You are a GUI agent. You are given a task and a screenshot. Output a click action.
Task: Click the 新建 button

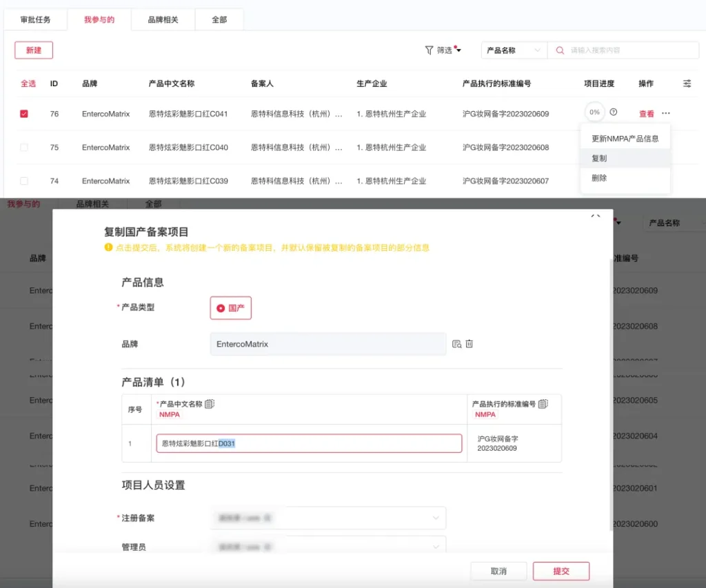tap(34, 50)
